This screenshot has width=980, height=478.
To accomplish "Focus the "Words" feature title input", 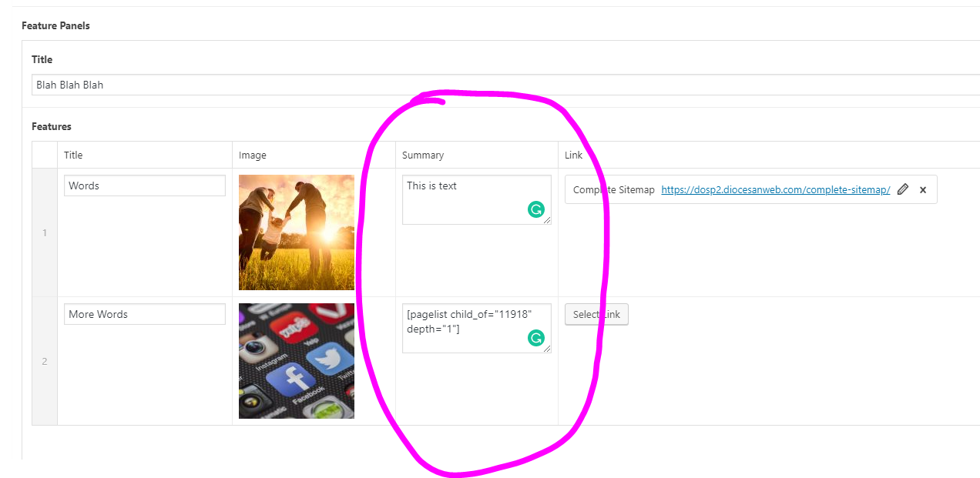I will (x=145, y=186).
